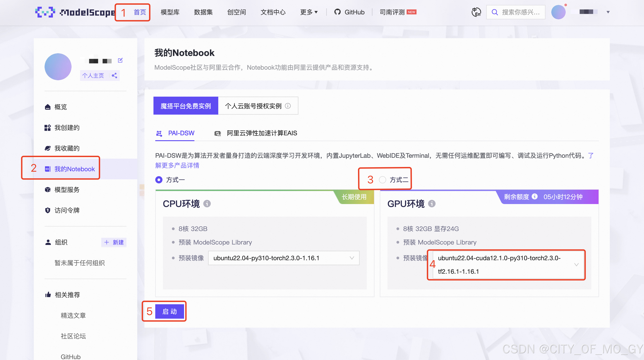Click the share profile icon

115,76
